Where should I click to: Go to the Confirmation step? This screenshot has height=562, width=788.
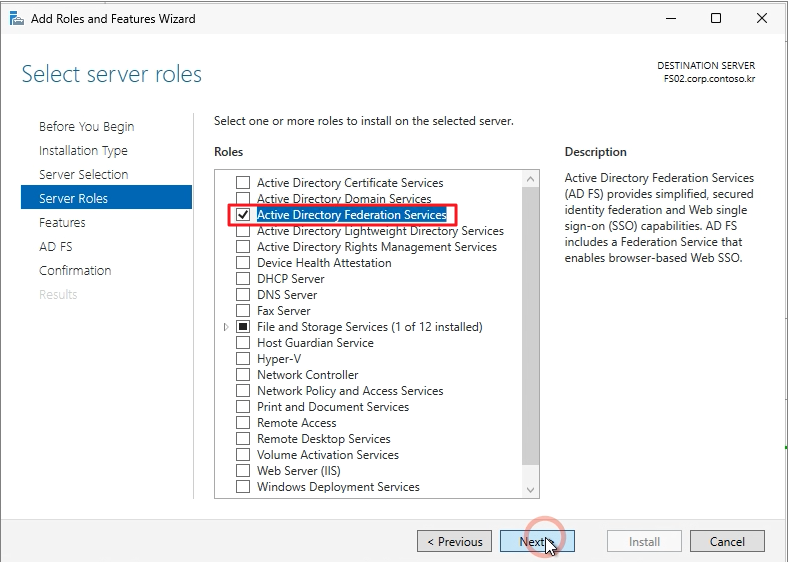coord(75,270)
